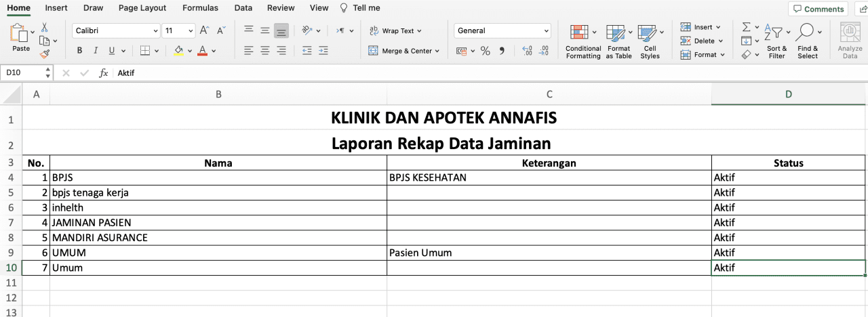
Task: Click the Cut scissors icon
Action: [x=45, y=27]
